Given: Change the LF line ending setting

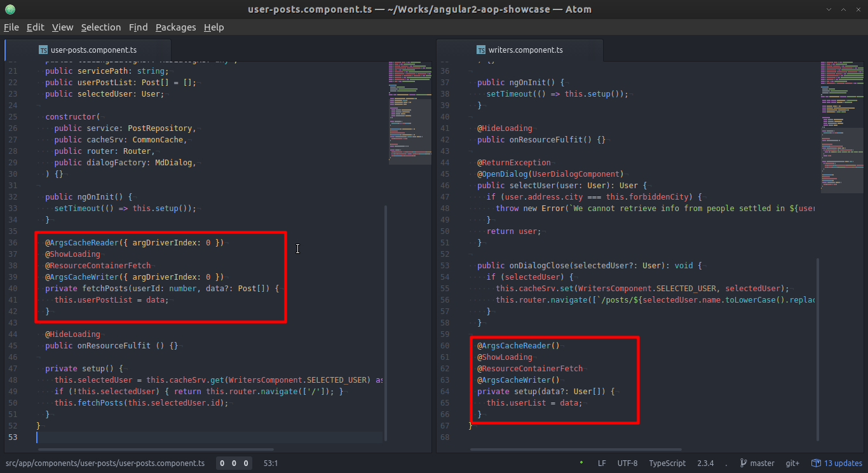Looking at the screenshot, I should point(601,463).
